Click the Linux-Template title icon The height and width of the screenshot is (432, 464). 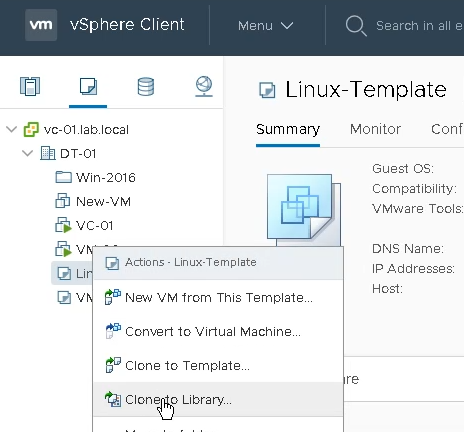(267, 90)
